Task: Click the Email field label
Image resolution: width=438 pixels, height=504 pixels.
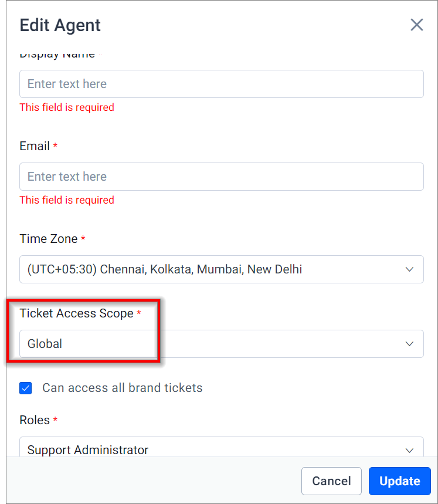Action: 35,146
